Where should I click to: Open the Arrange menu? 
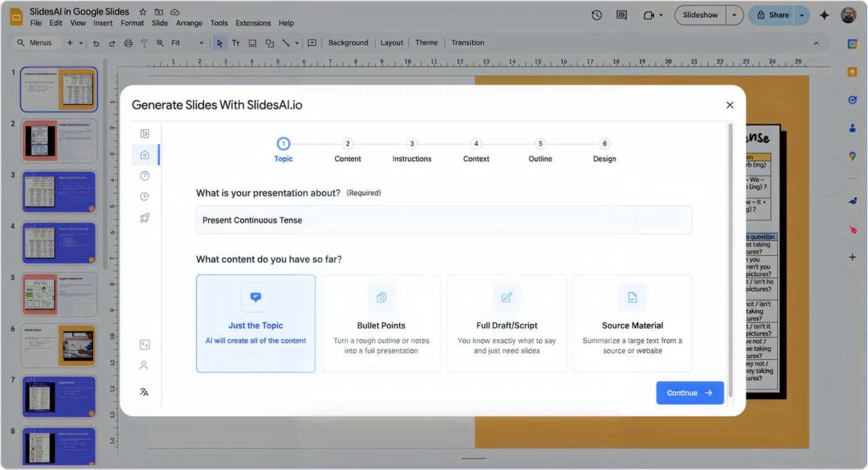189,23
